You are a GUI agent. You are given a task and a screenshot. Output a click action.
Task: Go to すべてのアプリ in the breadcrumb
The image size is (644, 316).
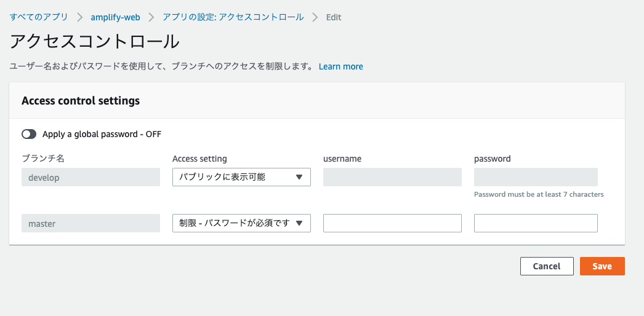coord(39,17)
